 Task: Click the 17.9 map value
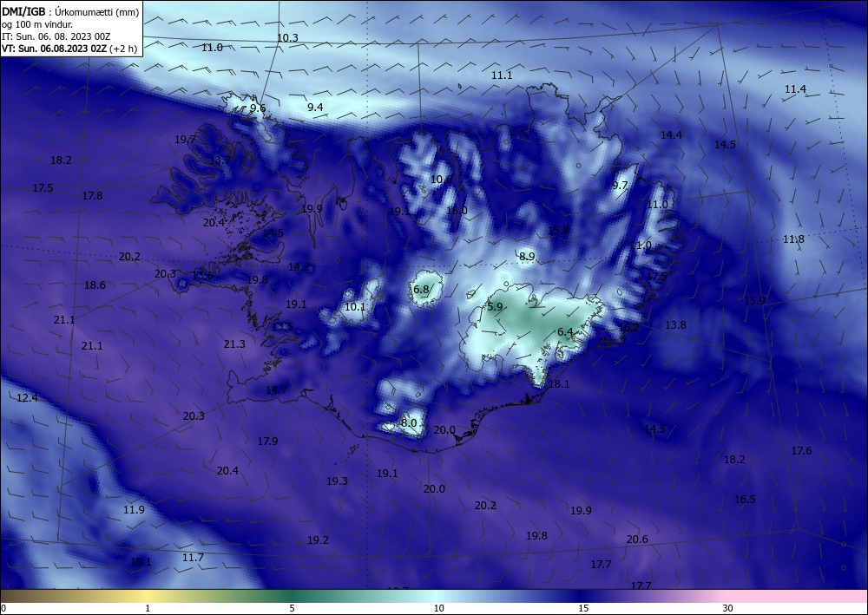[267, 441]
